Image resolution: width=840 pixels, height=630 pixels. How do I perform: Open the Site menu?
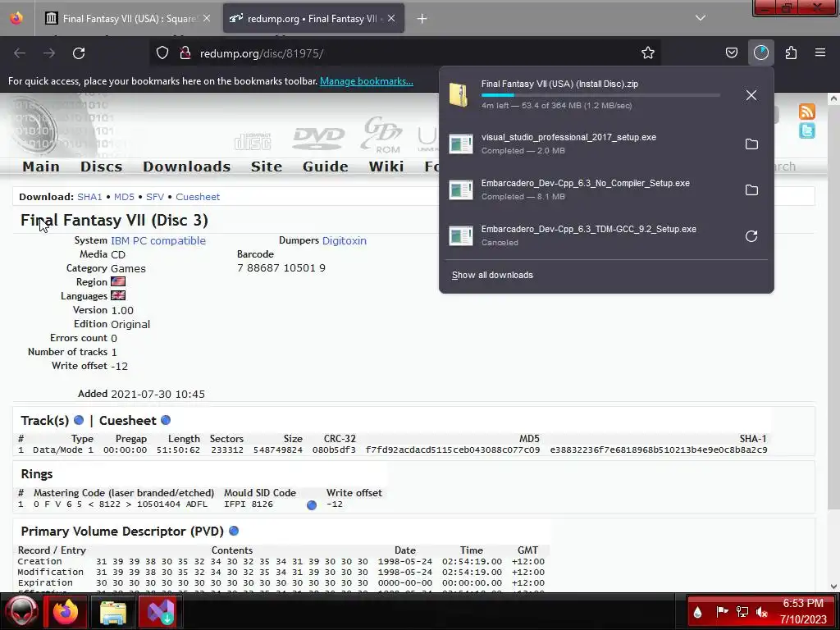pos(267,167)
